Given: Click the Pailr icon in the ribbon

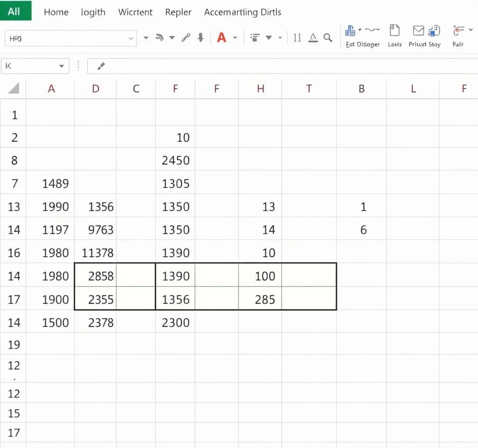Looking at the screenshot, I should click(x=457, y=31).
